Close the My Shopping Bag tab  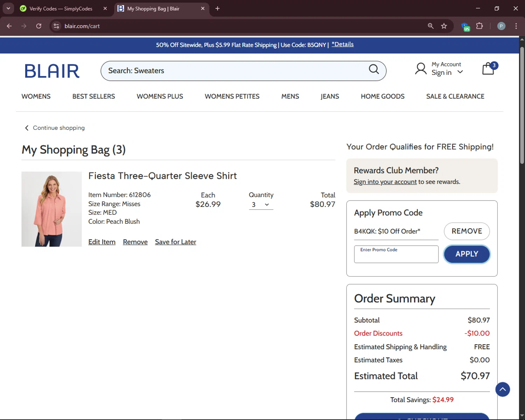(x=203, y=8)
